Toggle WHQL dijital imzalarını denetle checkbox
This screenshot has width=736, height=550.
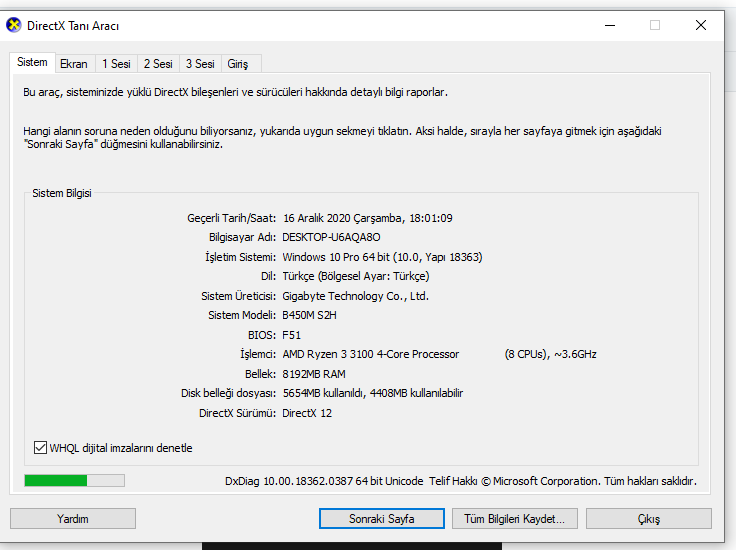click(x=40, y=448)
